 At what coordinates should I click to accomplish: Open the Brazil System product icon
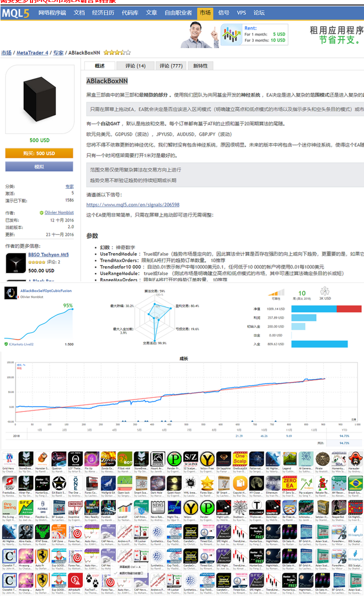[356, 483]
